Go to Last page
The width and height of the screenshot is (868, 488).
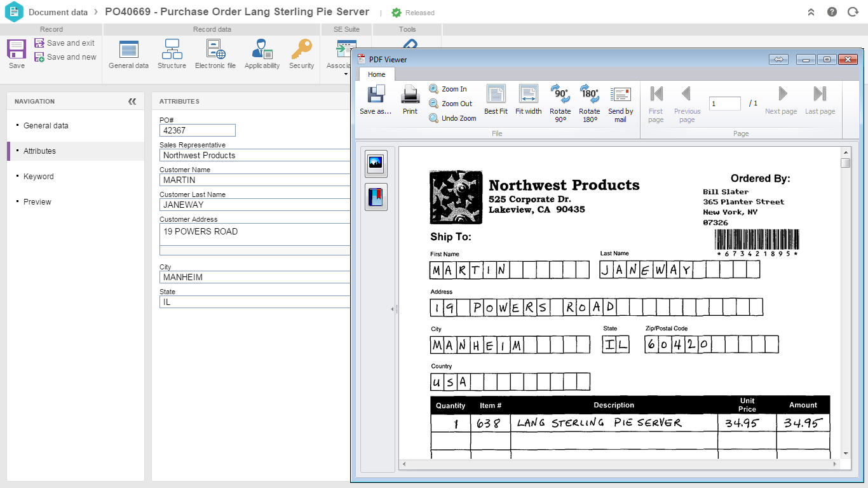[x=820, y=100]
